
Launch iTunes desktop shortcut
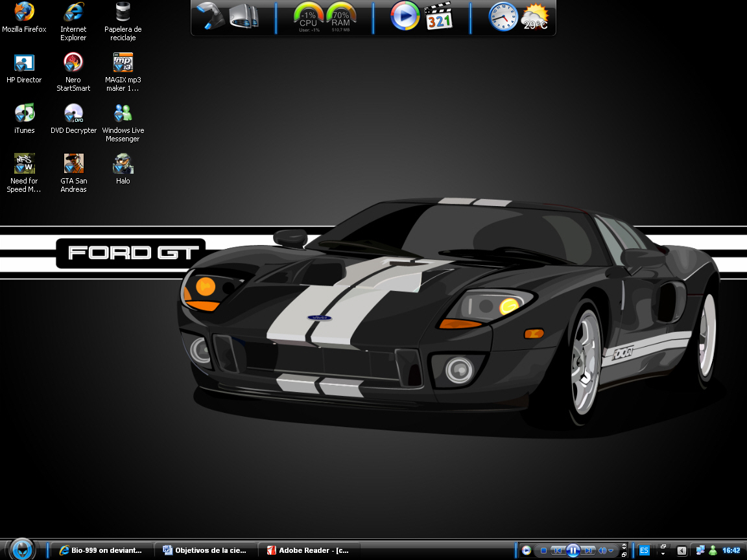pos(24,119)
